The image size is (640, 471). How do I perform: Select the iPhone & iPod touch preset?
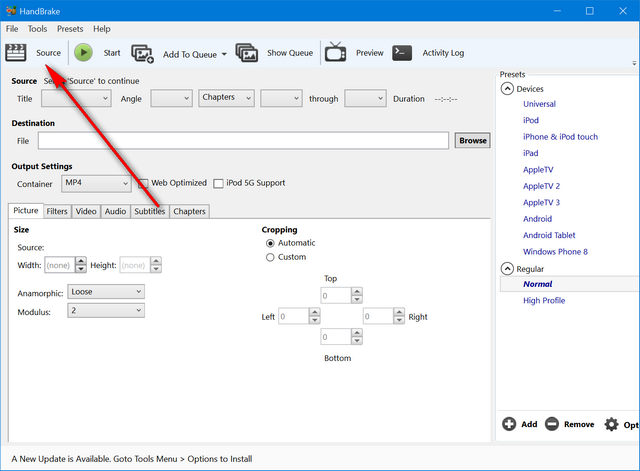(560, 137)
